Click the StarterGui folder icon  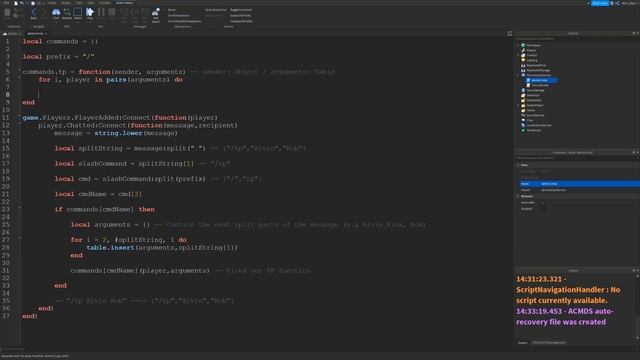pos(523,95)
